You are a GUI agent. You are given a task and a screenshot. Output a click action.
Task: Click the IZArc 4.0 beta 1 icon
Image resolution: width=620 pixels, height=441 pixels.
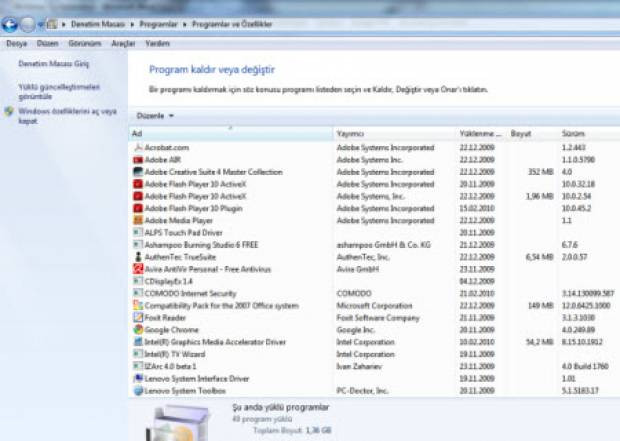tap(138, 366)
